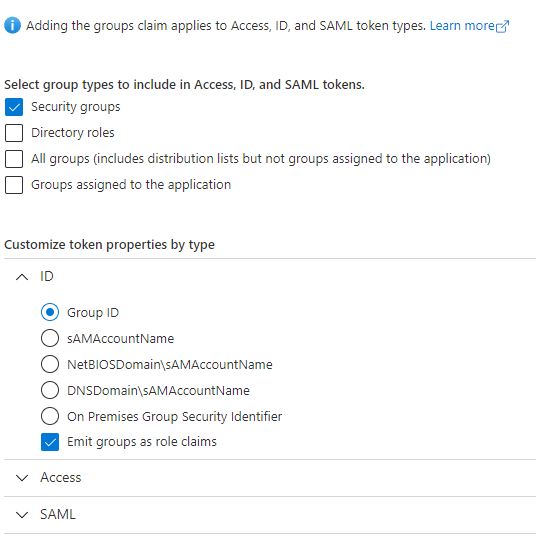
Task: Click the SAML section header label
Action: coord(58,515)
